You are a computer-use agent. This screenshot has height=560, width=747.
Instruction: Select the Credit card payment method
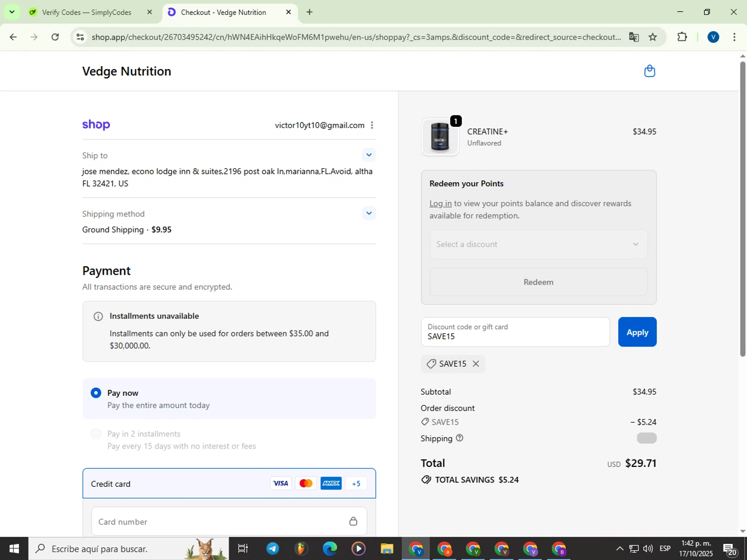[229, 483]
